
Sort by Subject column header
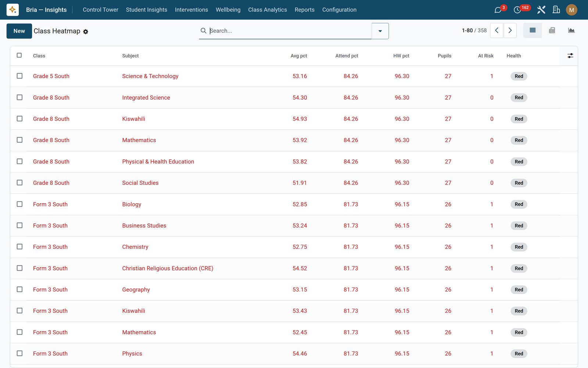(130, 56)
